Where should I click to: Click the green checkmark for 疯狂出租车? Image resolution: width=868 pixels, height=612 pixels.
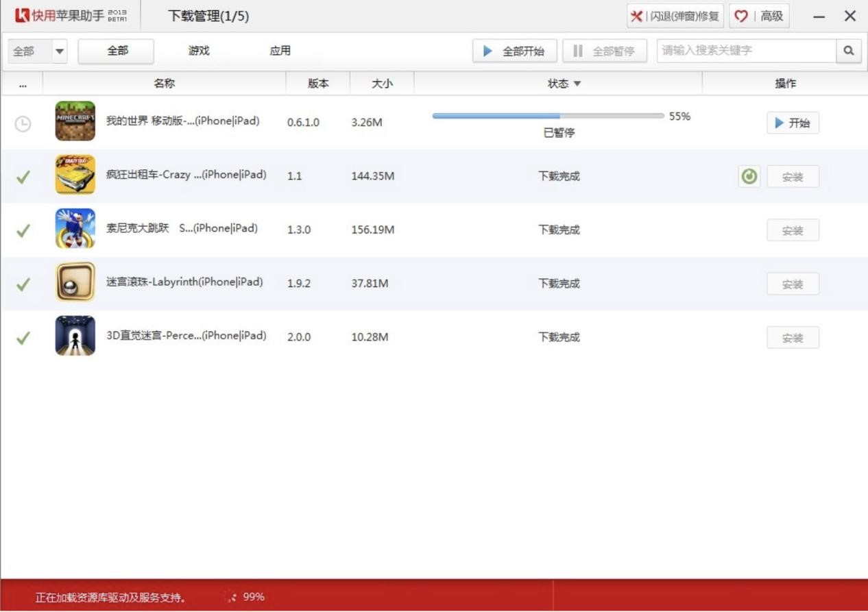[x=23, y=177]
